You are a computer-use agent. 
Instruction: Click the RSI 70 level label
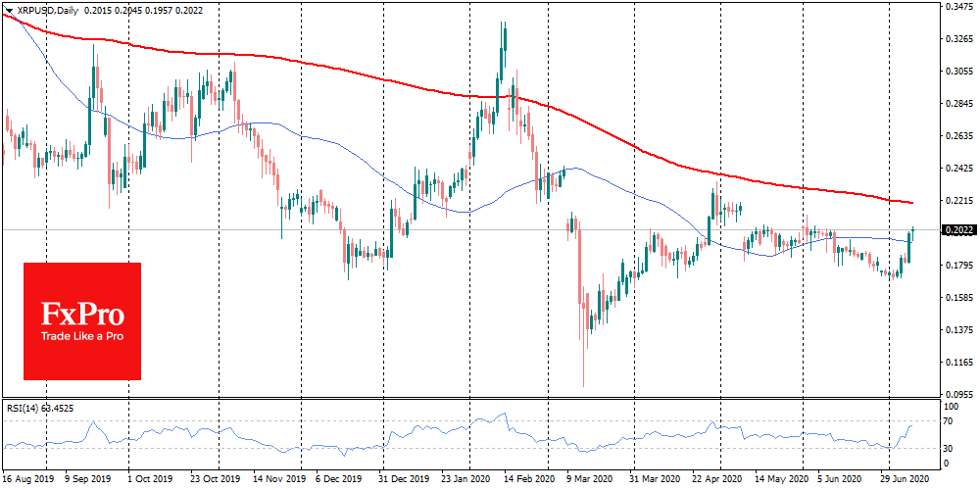952,421
